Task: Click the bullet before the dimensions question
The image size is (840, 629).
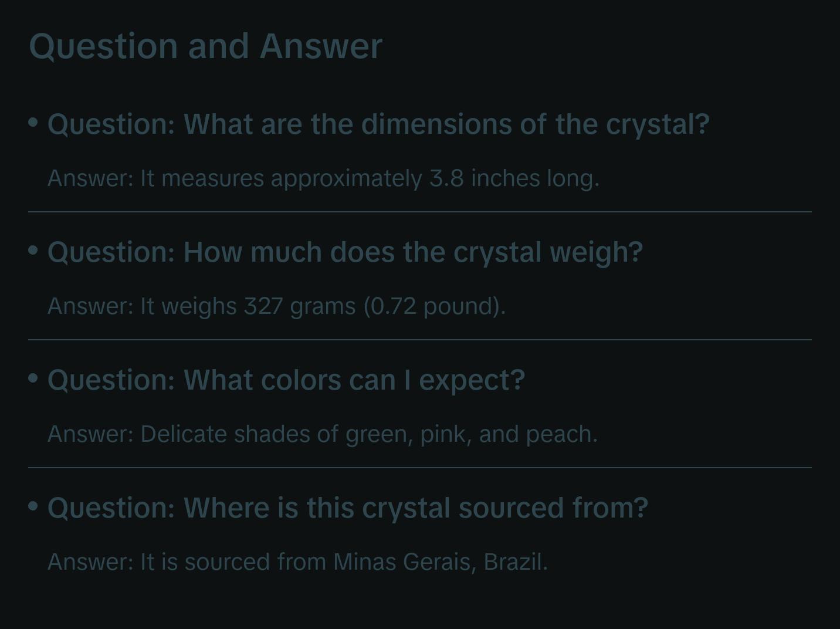Action: tap(33, 123)
